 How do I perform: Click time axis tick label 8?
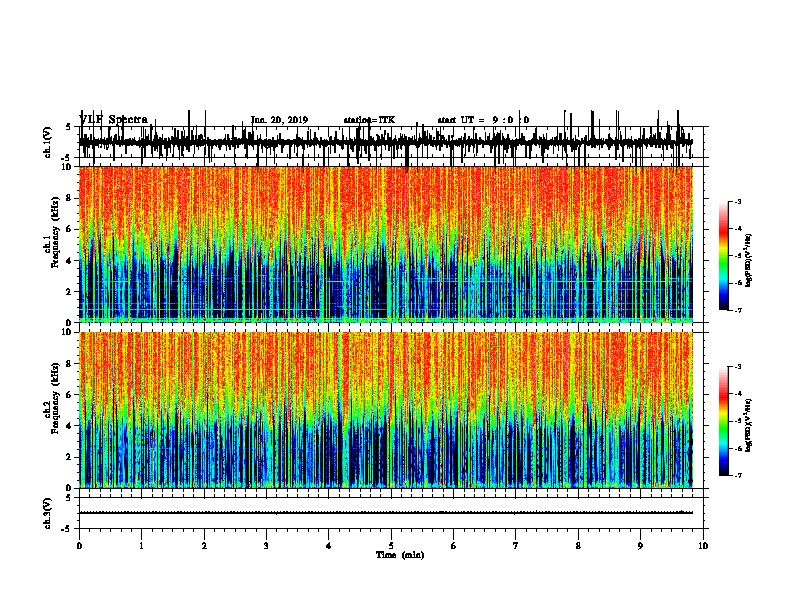coord(578,546)
